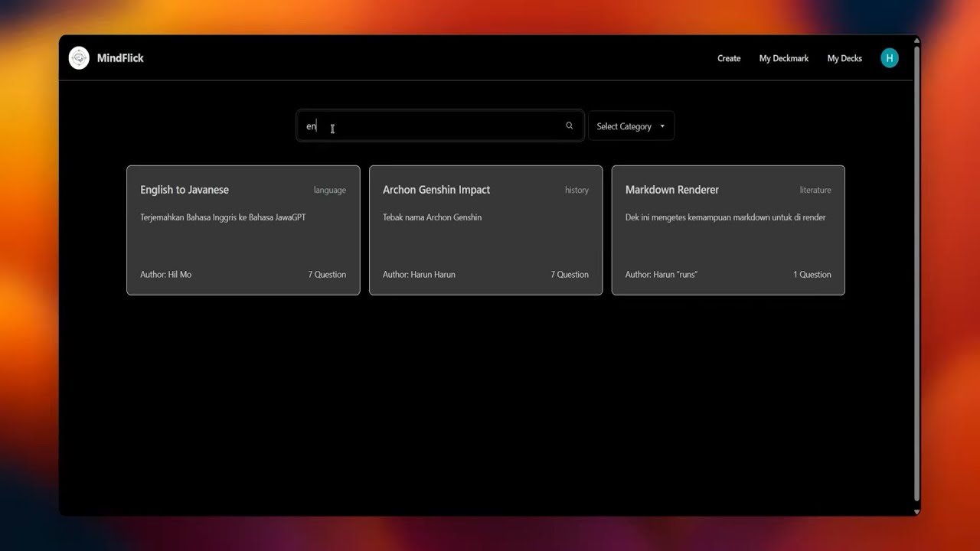Viewport: 980px width, 551px height.
Task: Focus the search input field
Action: [439, 126]
